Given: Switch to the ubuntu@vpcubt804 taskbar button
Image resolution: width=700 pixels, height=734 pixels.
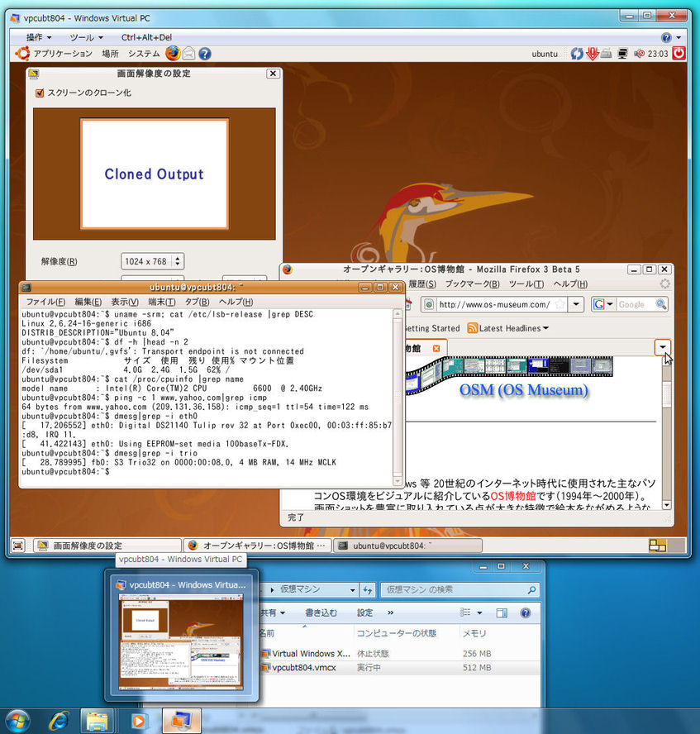Looking at the screenshot, I should coord(407,546).
